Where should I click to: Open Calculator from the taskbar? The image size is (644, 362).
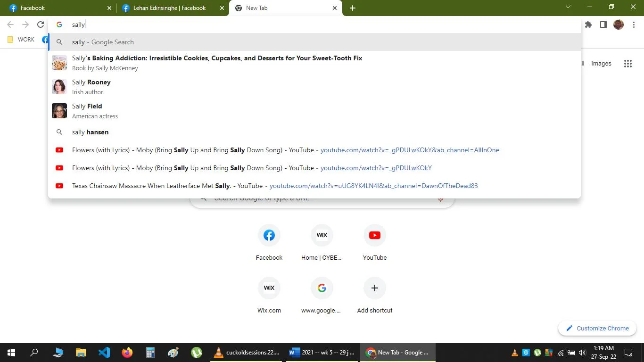pos(150,353)
